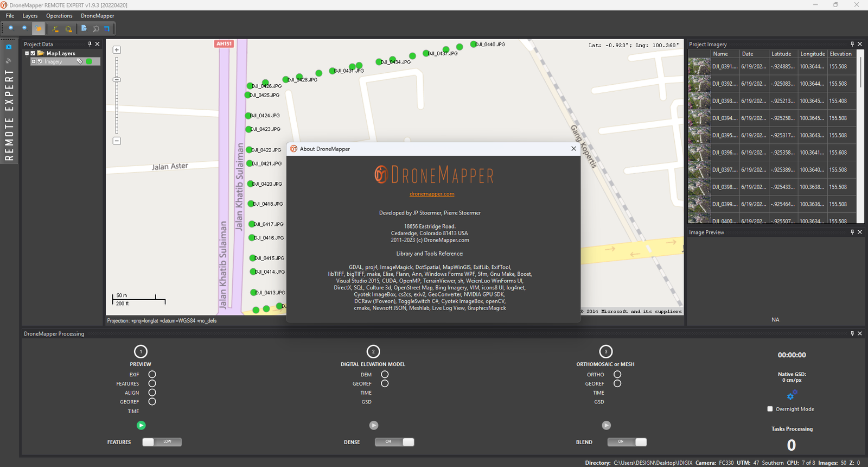
Task: Click the green color swatch of Imagery layer
Action: [x=89, y=61]
